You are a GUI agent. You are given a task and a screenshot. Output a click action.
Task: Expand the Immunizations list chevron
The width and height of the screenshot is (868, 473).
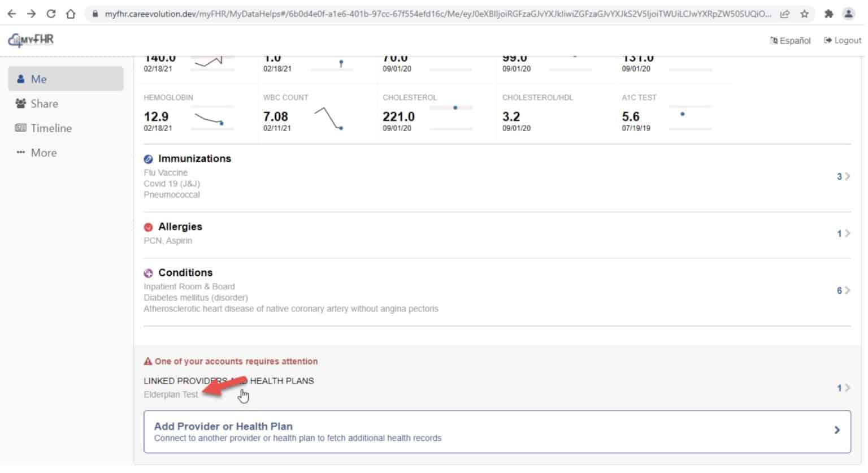(x=847, y=177)
